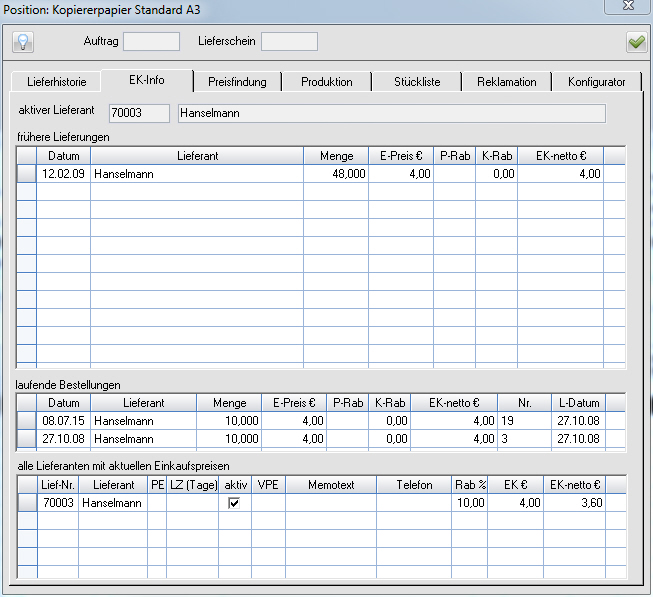The width and height of the screenshot is (653, 597).
Task: Select row header of 08.07.15 order
Action: tap(27, 421)
